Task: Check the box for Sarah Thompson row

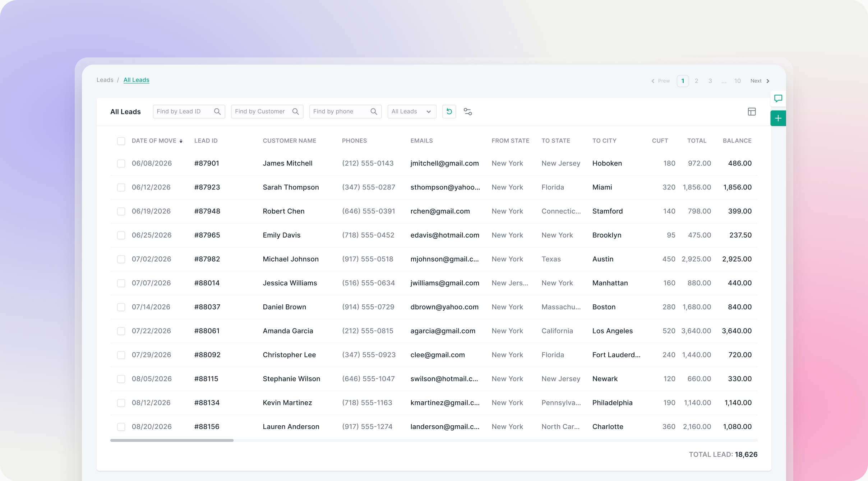Action: coord(121,187)
